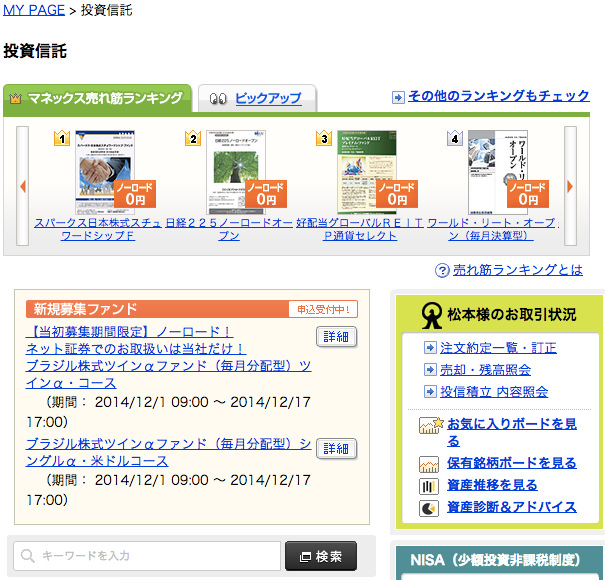Open rank 1 fund thumbnail with handshake
Image resolution: width=605 pixels, height=580 pixels.
coord(105,172)
